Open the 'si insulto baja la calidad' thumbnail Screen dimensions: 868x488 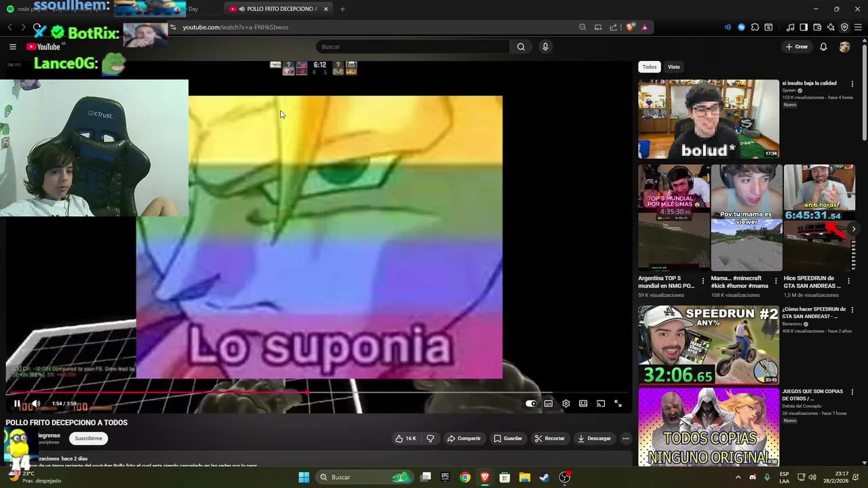pos(709,119)
